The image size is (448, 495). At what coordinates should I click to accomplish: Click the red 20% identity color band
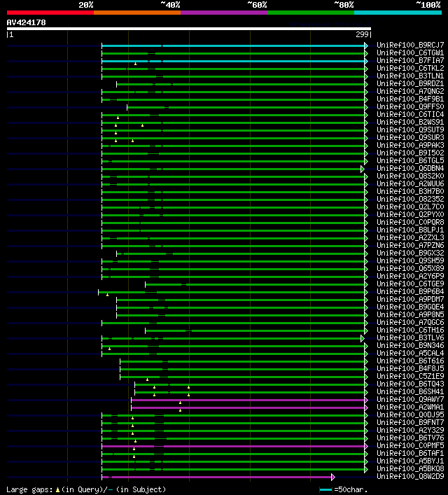click(x=50, y=13)
